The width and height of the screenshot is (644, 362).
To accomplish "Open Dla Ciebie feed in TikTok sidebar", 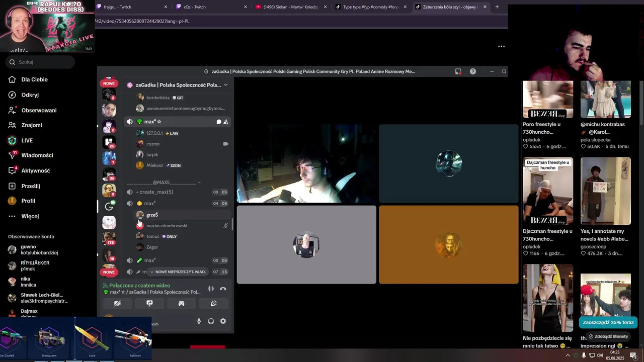I will 34,79.
